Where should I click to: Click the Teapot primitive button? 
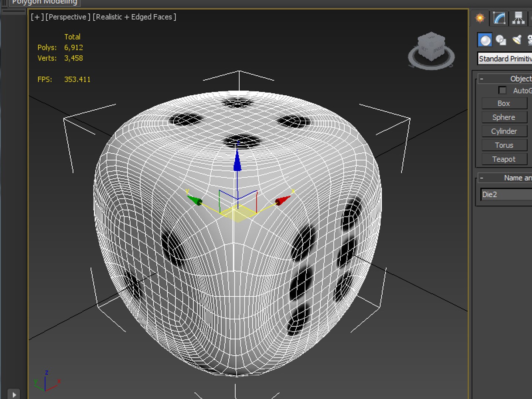(x=504, y=159)
